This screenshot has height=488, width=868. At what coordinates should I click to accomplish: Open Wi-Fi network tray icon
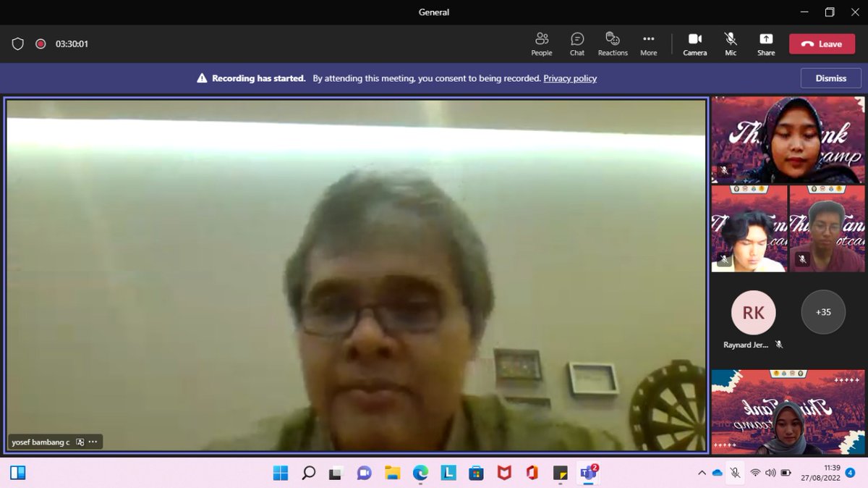coord(755,473)
